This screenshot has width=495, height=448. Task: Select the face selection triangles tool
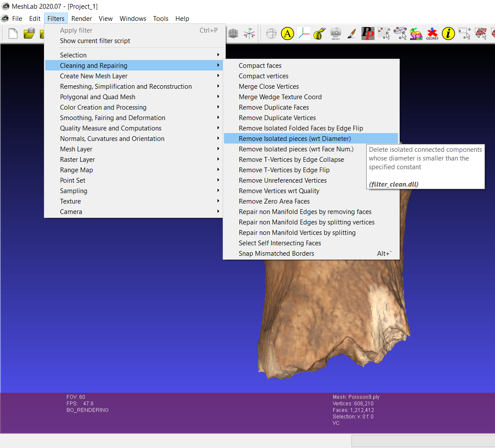pos(481,33)
